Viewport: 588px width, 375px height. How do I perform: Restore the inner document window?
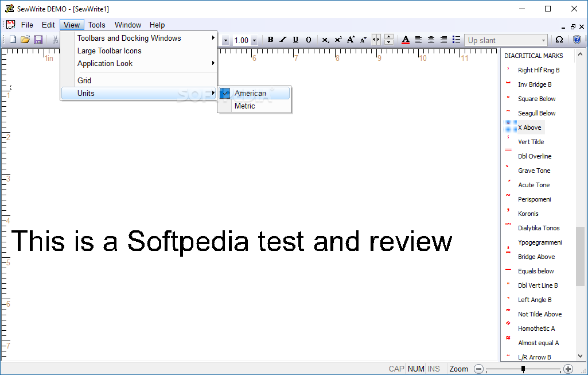(573, 26)
